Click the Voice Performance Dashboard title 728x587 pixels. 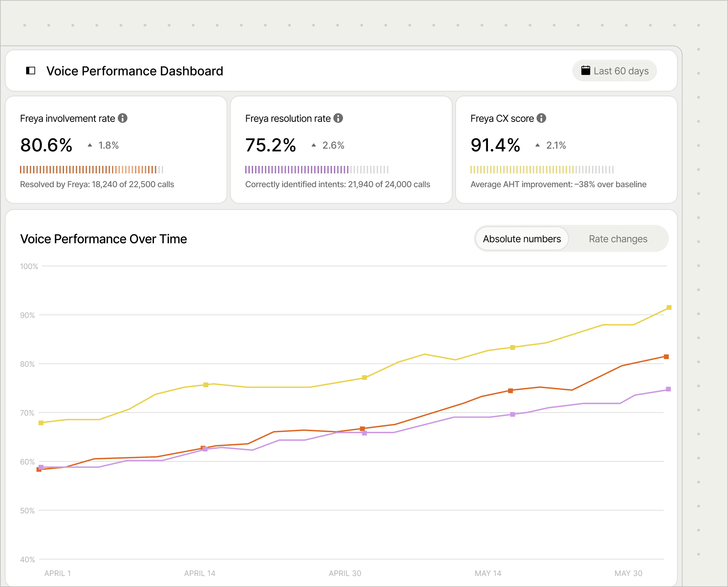click(x=135, y=71)
